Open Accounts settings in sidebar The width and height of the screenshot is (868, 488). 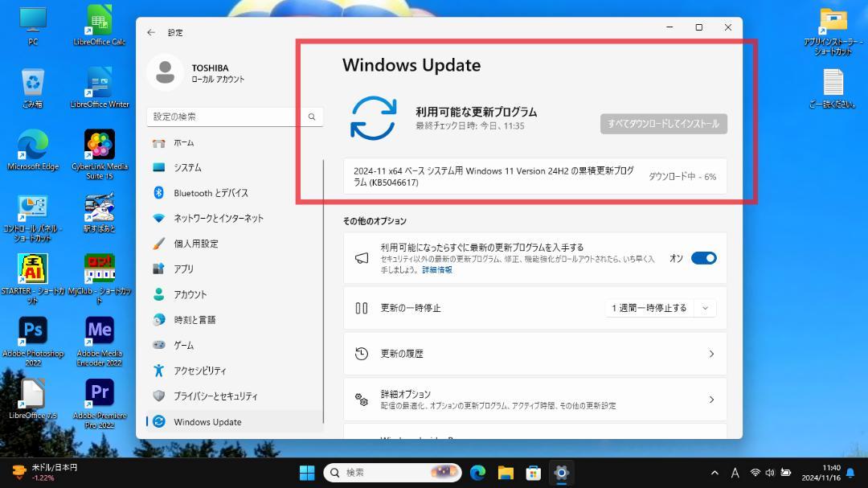[234, 294]
